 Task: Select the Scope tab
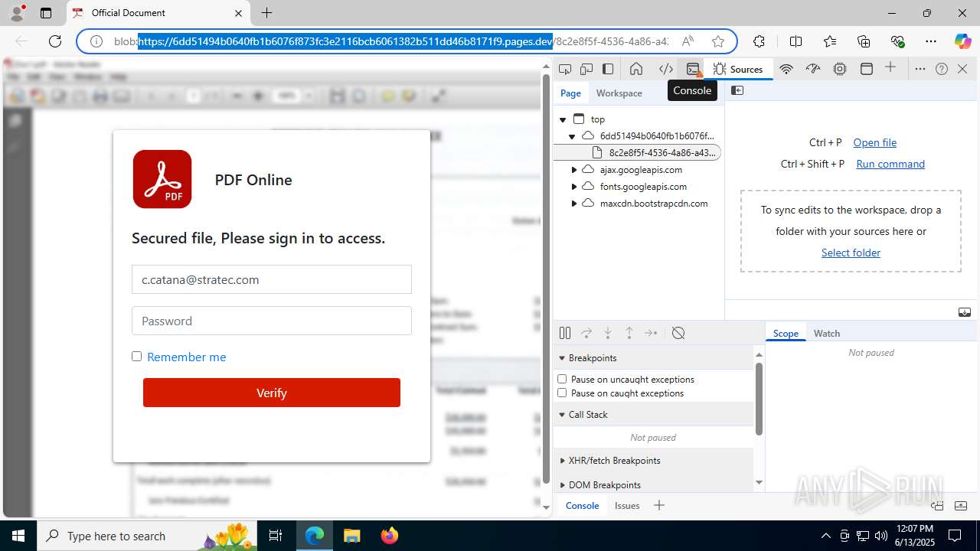tap(786, 333)
